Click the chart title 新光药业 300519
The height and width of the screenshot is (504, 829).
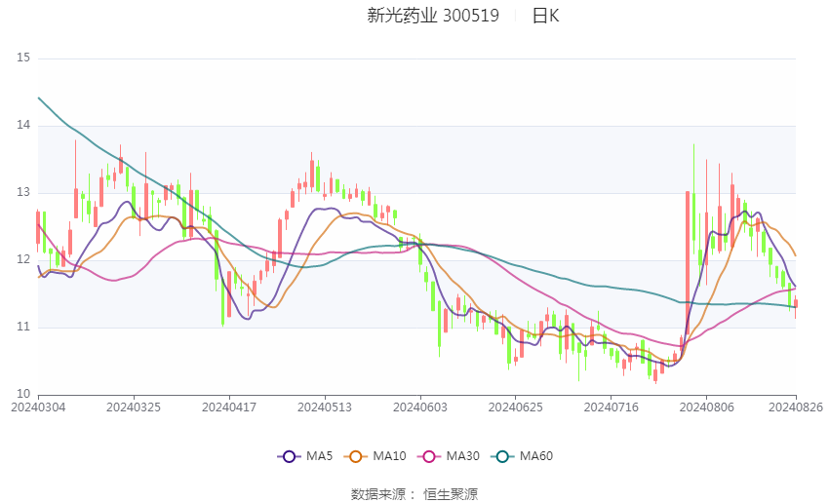pyautogui.click(x=433, y=16)
